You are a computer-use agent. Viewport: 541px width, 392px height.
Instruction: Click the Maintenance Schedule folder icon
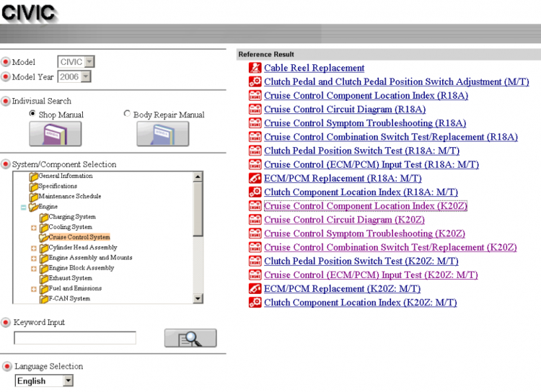point(34,197)
